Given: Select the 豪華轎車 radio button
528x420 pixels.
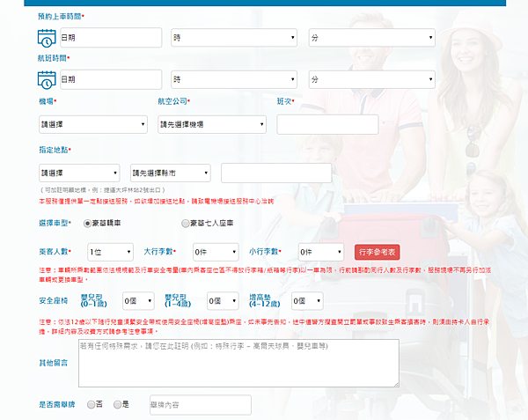Looking at the screenshot, I should (x=86, y=224).
